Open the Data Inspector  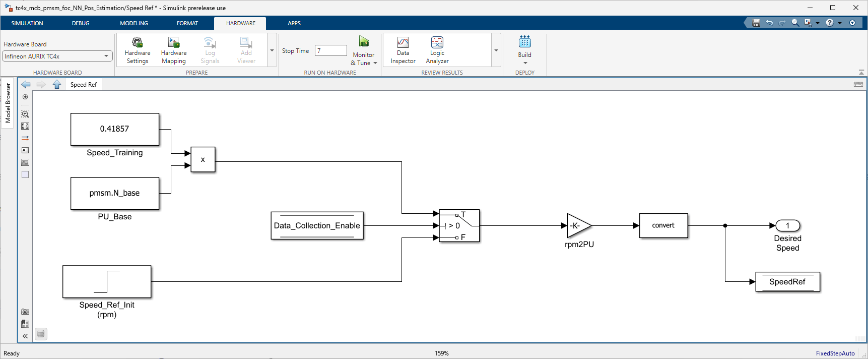click(403, 50)
